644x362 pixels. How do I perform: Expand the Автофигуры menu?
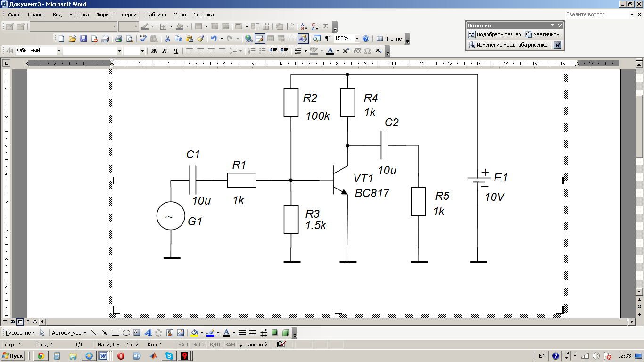(69, 333)
